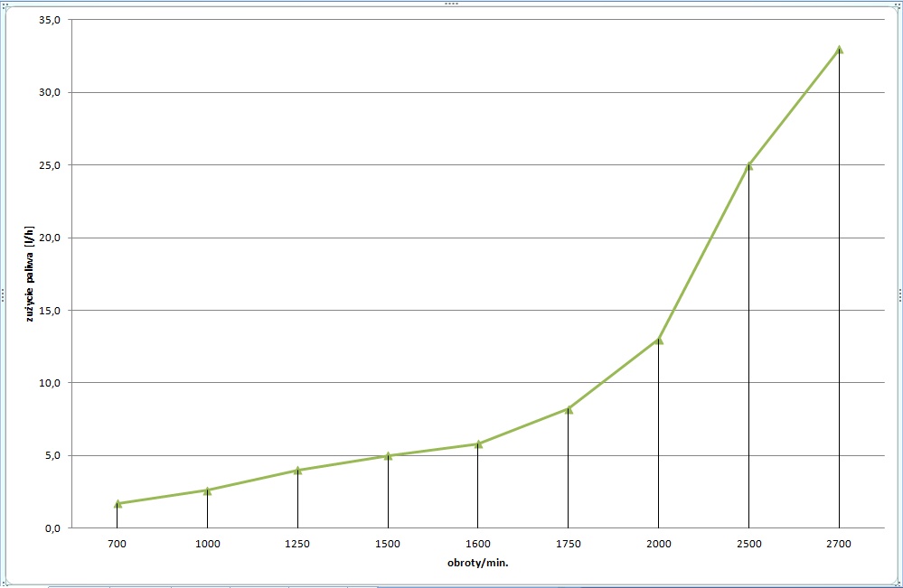Viewport: 903px width, 588px height.
Task: Select the data marker at 1500 obroty/min
Action: tap(388, 455)
